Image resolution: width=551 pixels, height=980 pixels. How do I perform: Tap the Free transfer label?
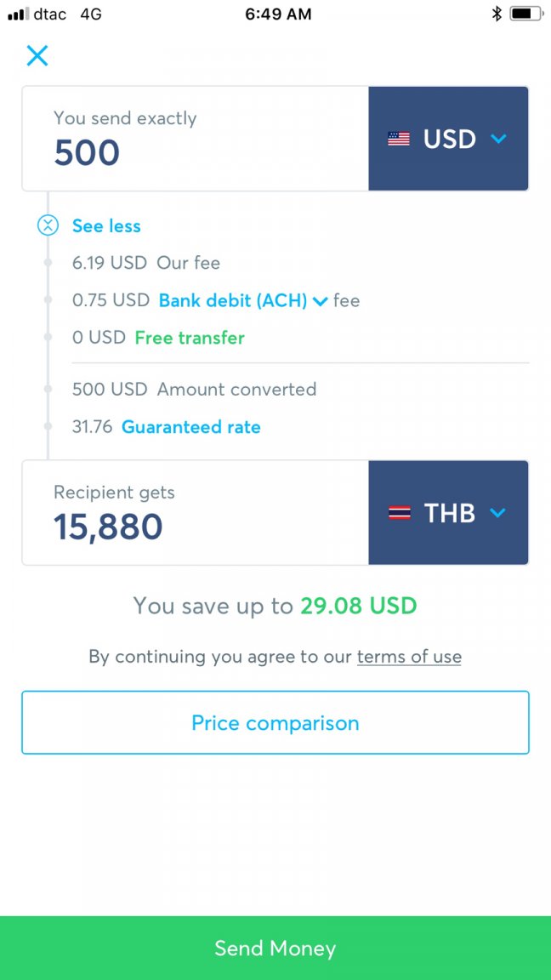click(x=190, y=338)
